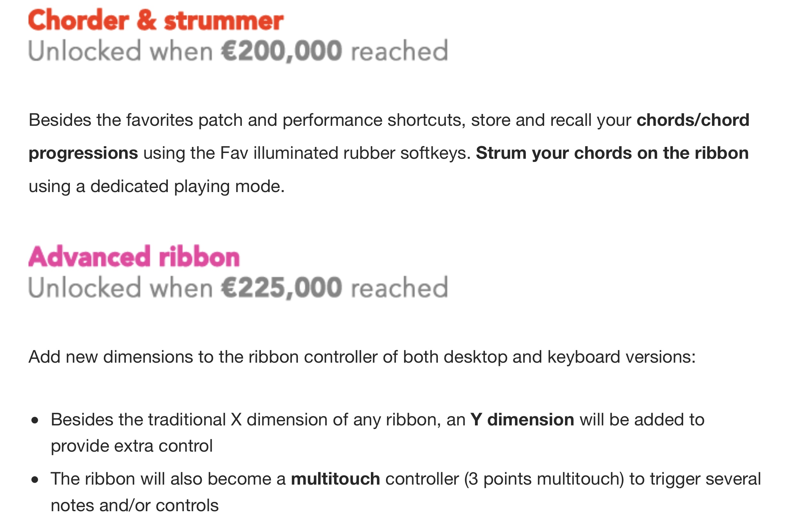Click "Fav illuminated rubber softkeys" text

click(x=346, y=153)
